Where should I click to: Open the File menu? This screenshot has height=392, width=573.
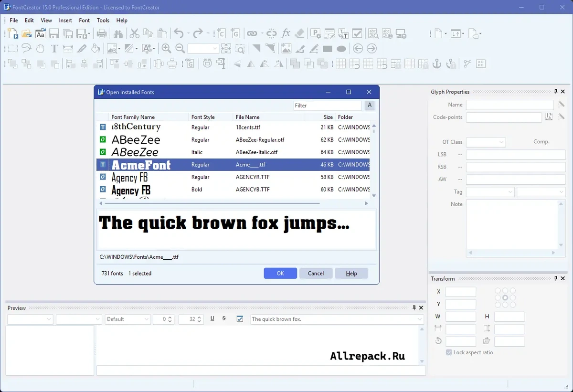click(14, 21)
